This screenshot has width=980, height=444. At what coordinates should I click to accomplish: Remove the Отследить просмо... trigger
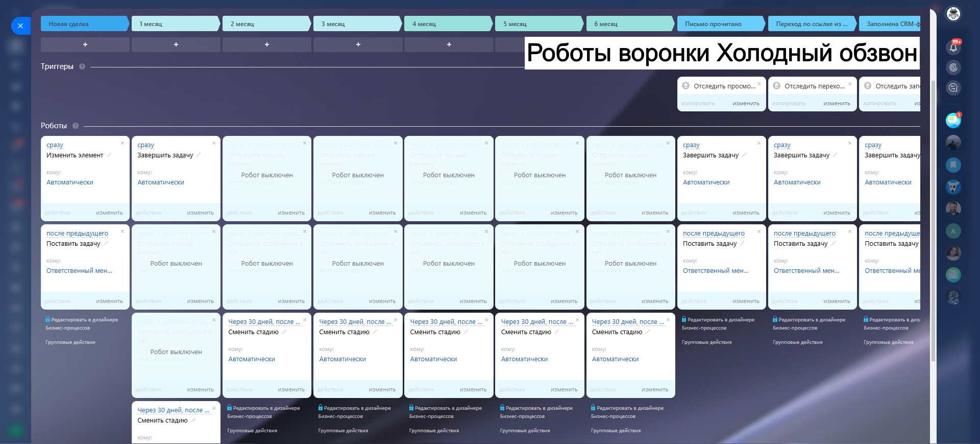tap(759, 84)
